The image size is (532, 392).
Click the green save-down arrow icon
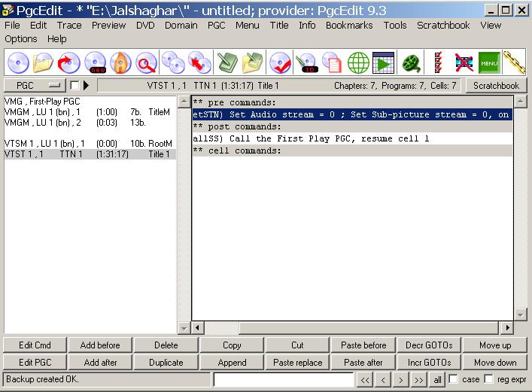click(227, 62)
